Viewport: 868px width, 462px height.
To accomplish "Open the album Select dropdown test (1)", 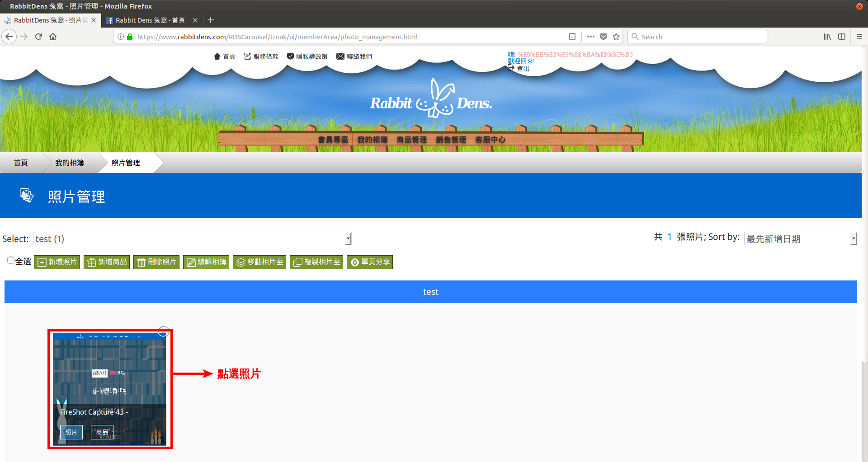I will click(x=192, y=238).
